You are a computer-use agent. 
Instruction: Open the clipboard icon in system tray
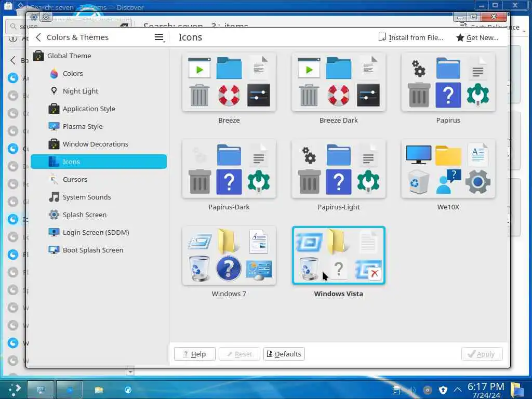pos(396,390)
